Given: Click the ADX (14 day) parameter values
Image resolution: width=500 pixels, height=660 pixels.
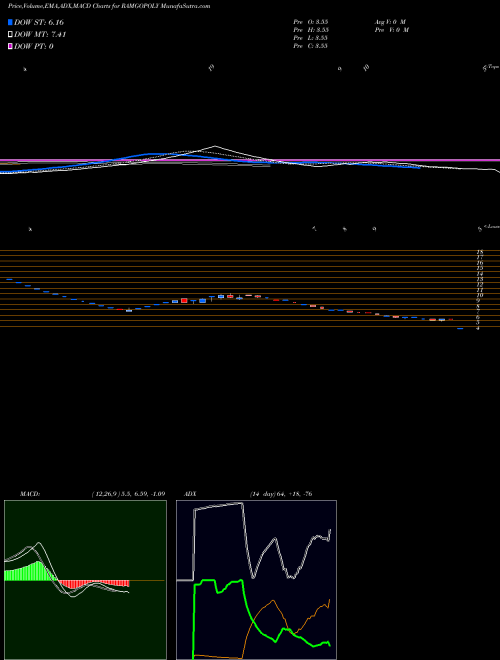Looking at the screenshot, I should (x=280, y=493).
